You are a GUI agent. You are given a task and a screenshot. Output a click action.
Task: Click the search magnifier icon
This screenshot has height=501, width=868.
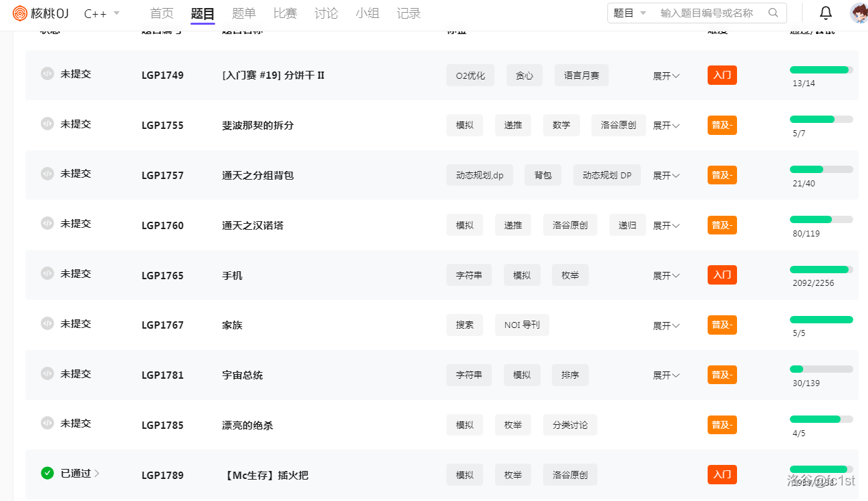(773, 13)
